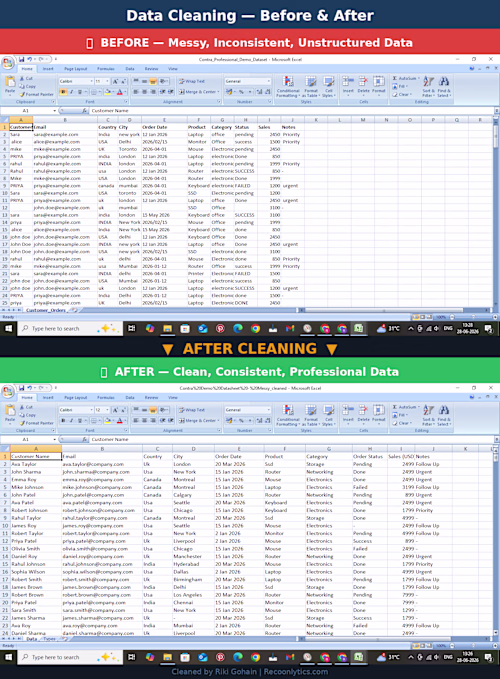
Task: Click Undo in BEFORE window quick access toolbar
Action: coord(29,59)
